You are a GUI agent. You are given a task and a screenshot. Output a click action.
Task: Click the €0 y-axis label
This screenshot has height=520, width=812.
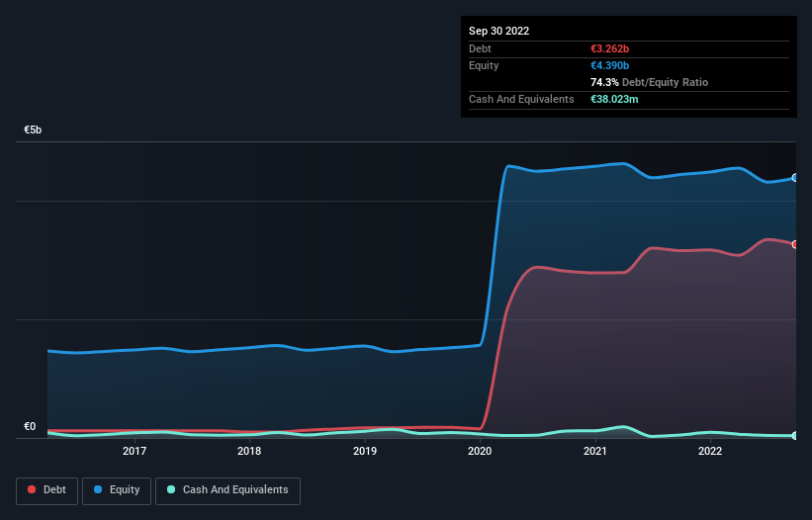coord(30,427)
